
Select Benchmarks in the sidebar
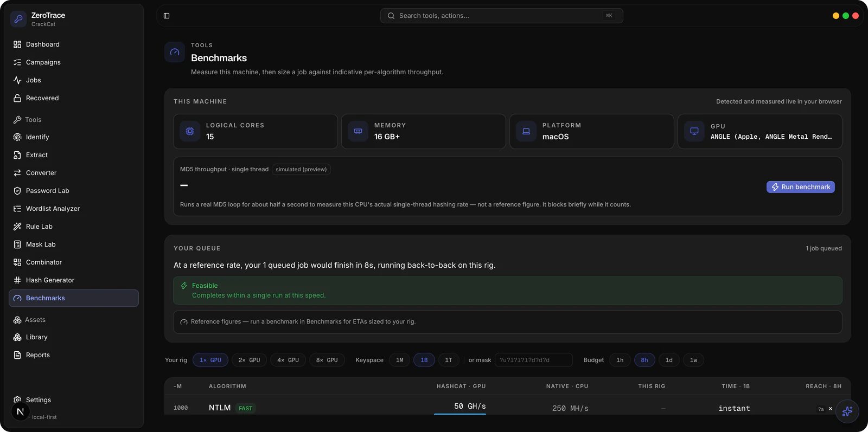74,298
